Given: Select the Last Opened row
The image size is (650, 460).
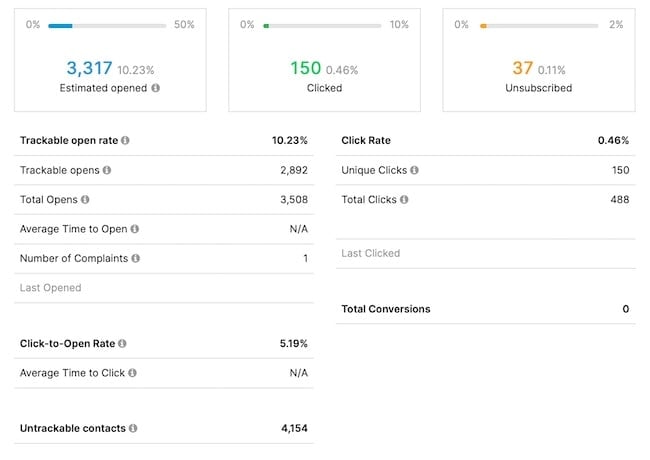Looking at the screenshot, I should coord(163,288).
